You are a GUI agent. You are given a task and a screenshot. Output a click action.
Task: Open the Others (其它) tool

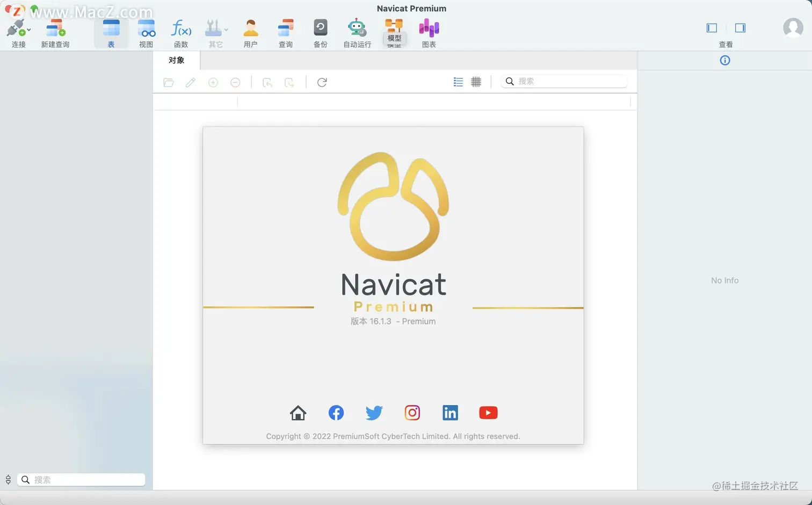pyautogui.click(x=214, y=33)
